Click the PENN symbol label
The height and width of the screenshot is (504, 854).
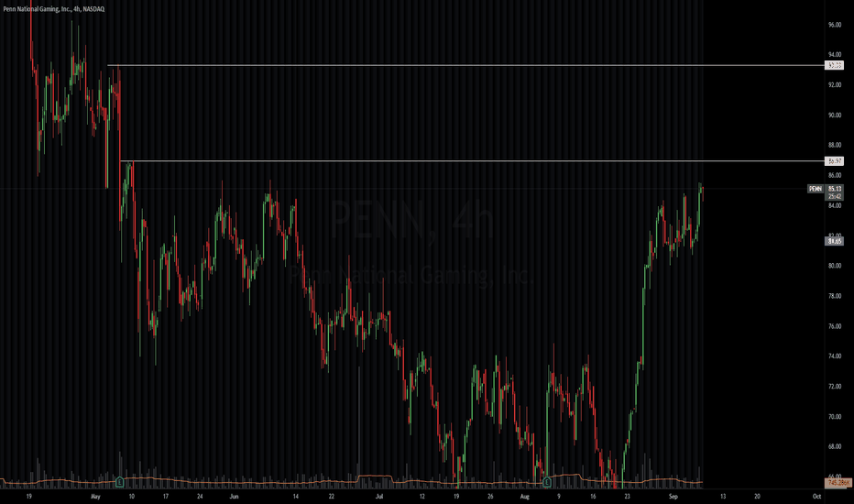coord(816,189)
